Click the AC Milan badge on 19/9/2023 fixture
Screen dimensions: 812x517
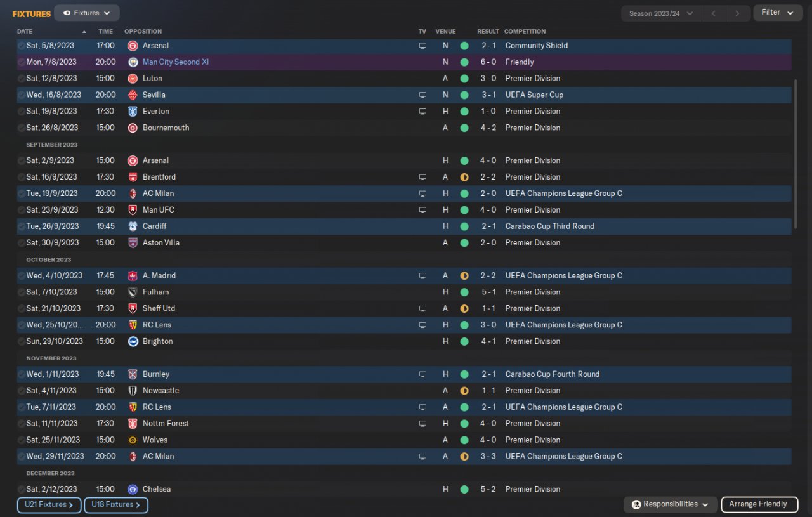click(133, 193)
